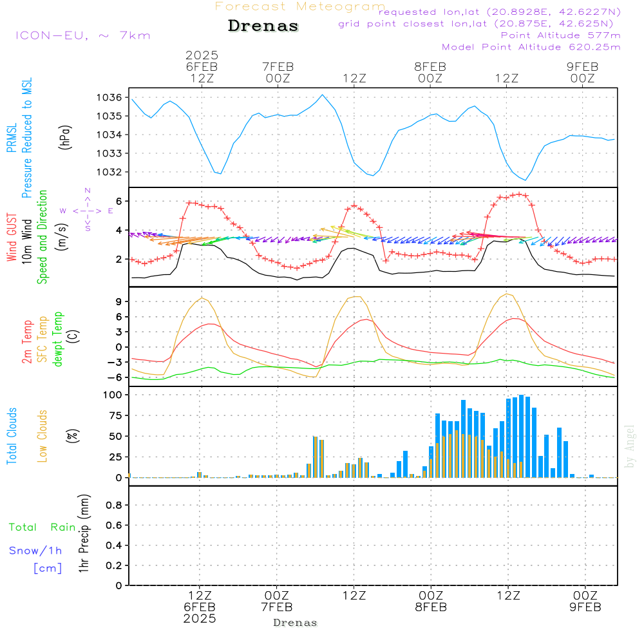Click the green dewpt Temp legend label
644x644 pixels.
[x=58, y=339]
